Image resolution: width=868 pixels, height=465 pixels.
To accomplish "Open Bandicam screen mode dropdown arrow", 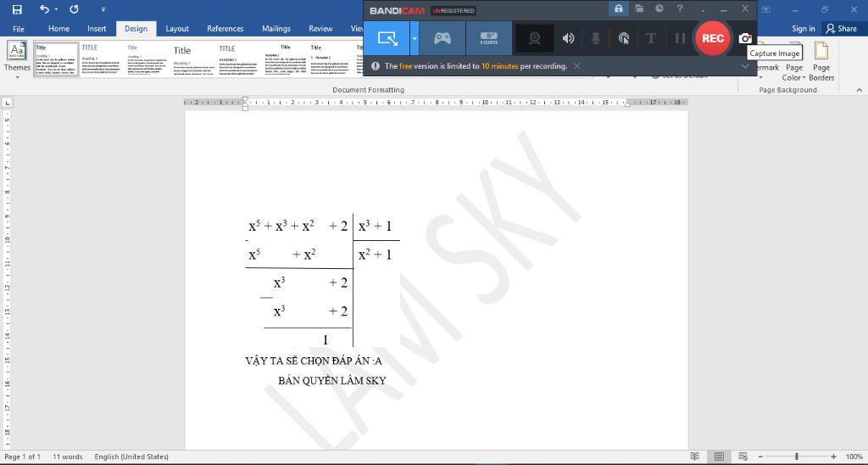I will [414, 38].
